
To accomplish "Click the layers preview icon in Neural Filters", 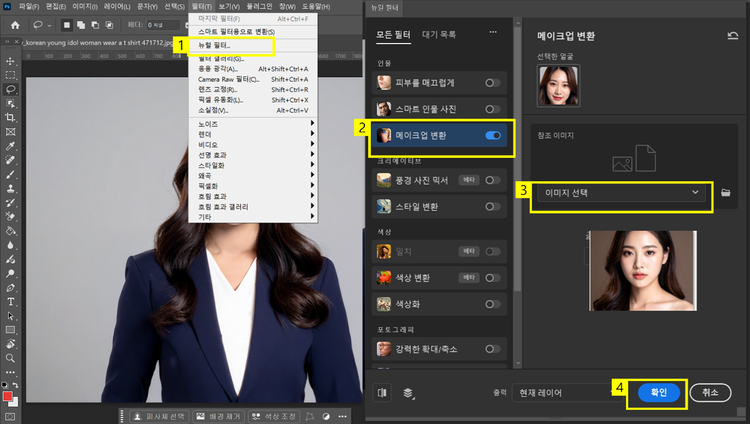I will [408, 393].
